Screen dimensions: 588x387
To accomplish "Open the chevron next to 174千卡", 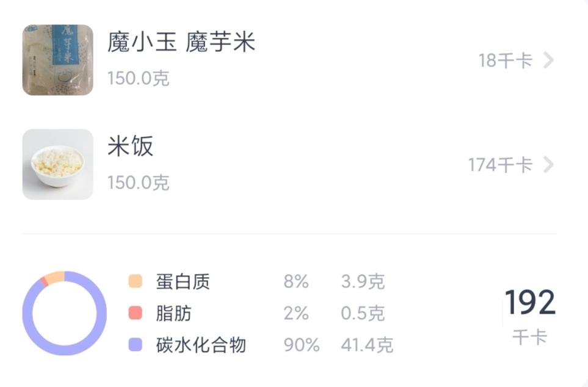I will click(x=548, y=165).
